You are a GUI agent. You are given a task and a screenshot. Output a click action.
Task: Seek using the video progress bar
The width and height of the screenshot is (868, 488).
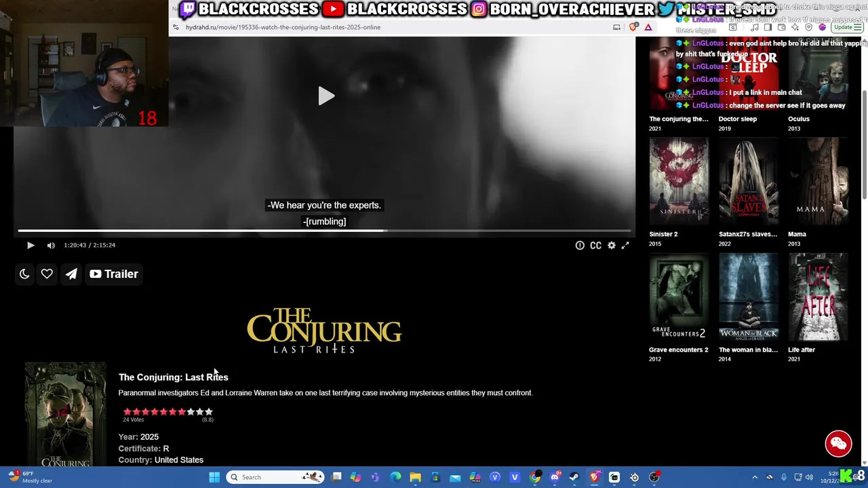point(324,231)
